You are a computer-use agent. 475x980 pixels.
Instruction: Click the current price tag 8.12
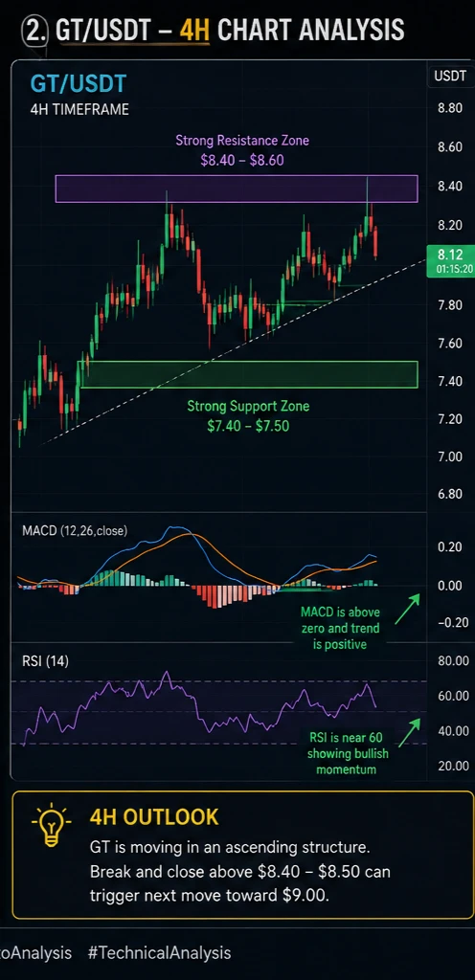coord(450,255)
